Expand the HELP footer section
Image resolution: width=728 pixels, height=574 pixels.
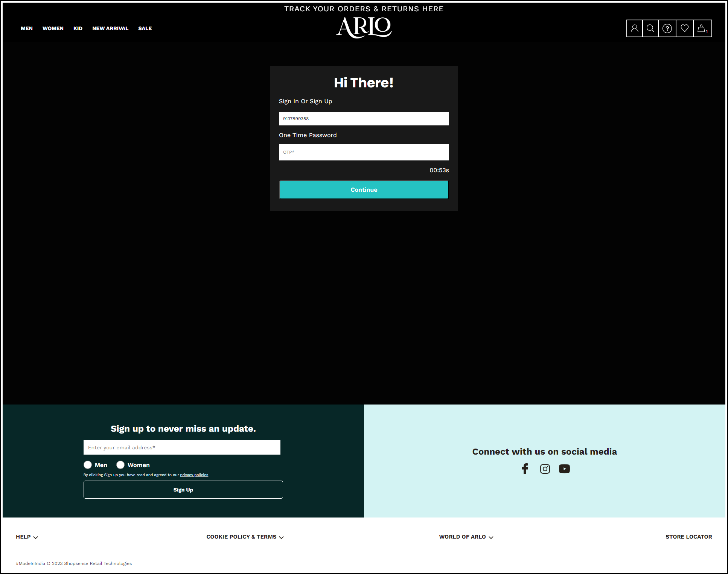coord(27,537)
